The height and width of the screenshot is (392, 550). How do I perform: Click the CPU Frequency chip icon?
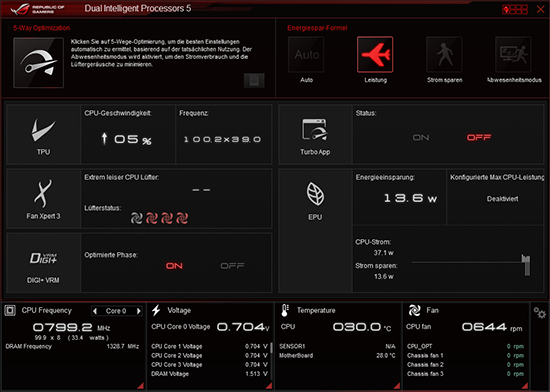pyautogui.click(x=10, y=310)
